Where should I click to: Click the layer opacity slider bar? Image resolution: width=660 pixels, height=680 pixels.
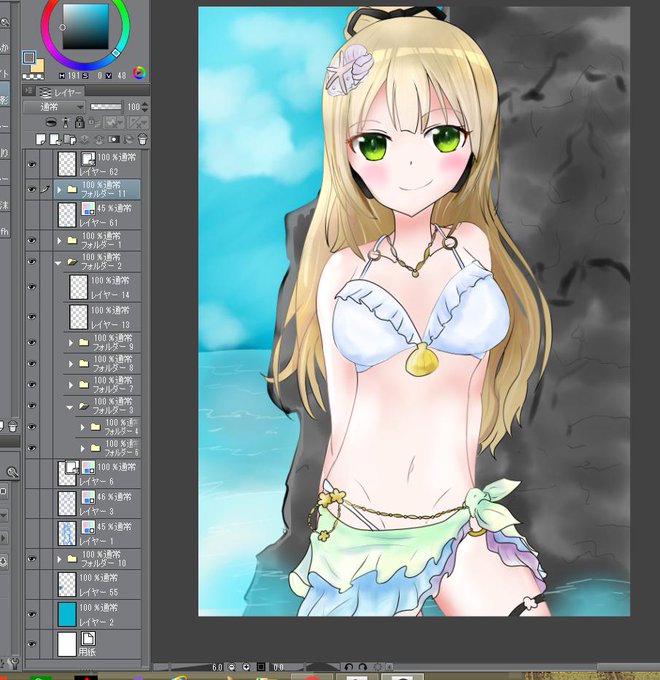(106, 107)
